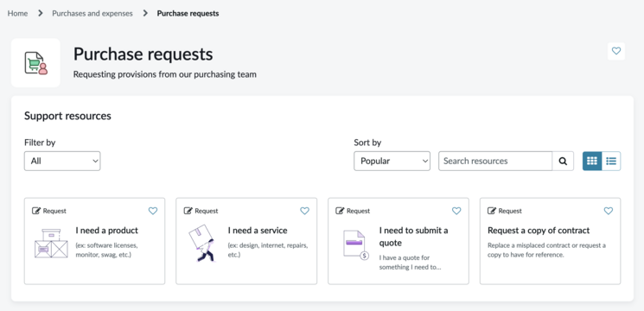This screenshot has height=311, width=644.
Task: Open the Sort by Popular dropdown
Action: pyautogui.click(x=392, y=161)
